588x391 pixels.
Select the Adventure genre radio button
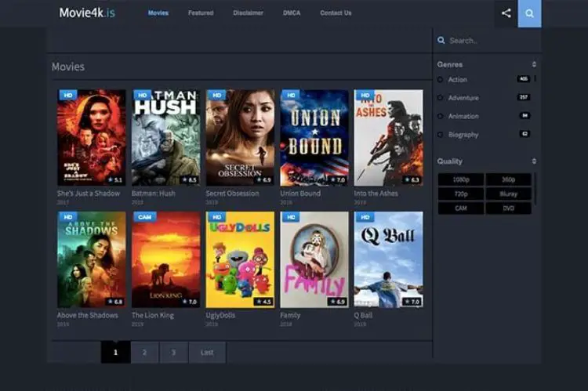click(x=441, y=98)
